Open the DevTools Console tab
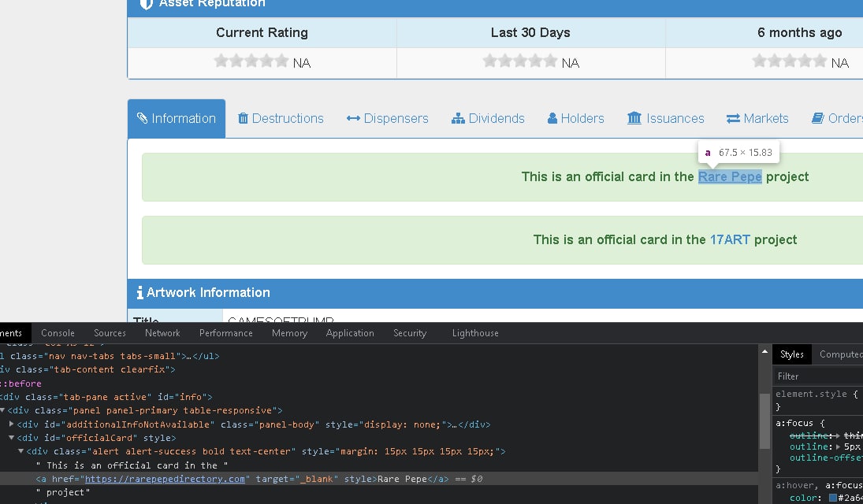863x504 pixels. (x=58, y=333)
